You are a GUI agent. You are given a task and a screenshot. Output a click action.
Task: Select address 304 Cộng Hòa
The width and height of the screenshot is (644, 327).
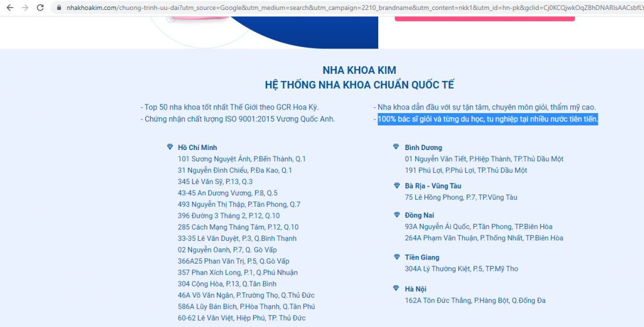point(227,284)
